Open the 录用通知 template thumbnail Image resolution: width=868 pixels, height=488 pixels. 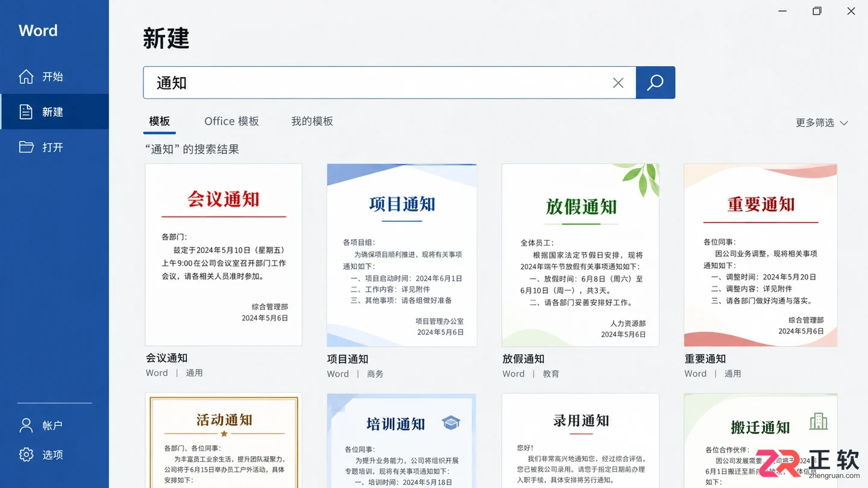[580, 440]
